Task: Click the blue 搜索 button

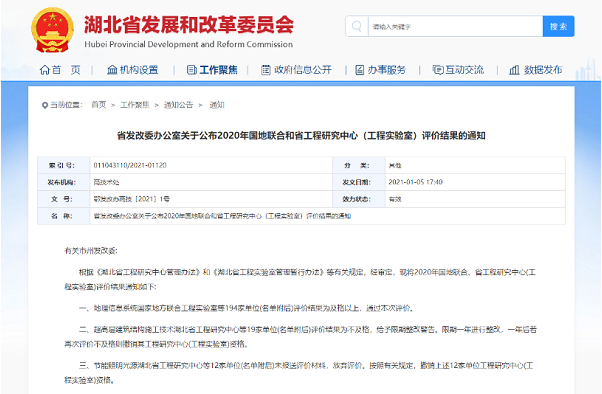Action: pos(558,26)
